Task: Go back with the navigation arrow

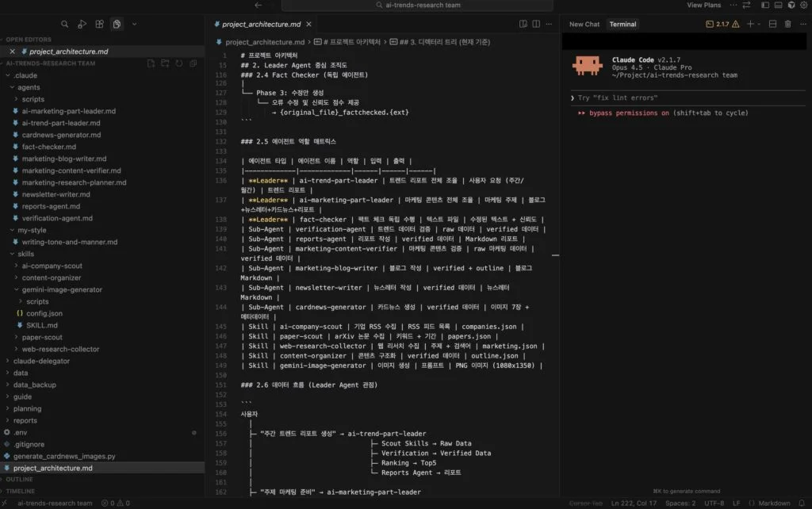Action: pos(258,6)
